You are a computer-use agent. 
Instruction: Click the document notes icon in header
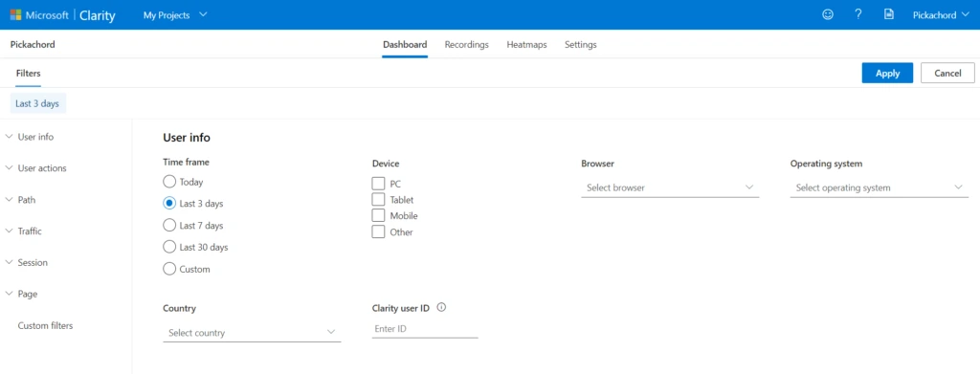(889, 14)
